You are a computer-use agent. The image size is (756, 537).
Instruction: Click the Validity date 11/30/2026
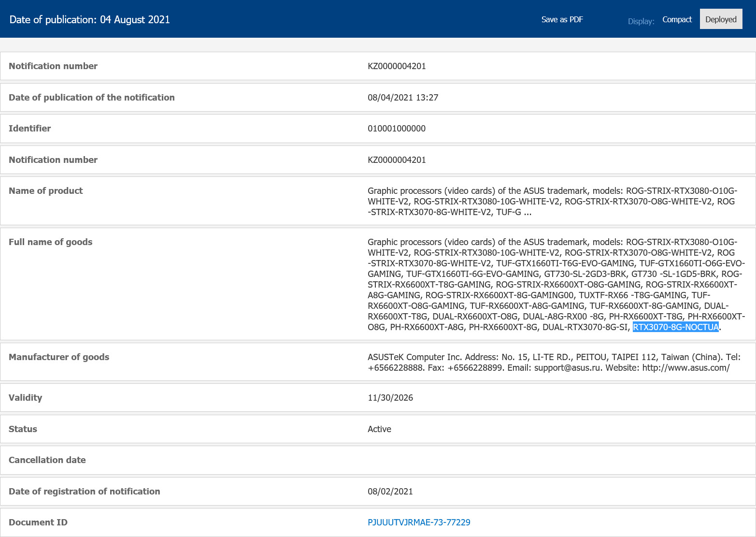(x=390, y=398)
